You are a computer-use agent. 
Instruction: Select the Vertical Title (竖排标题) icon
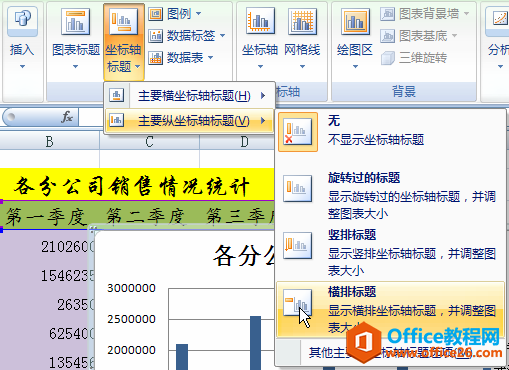coord(298,246)
